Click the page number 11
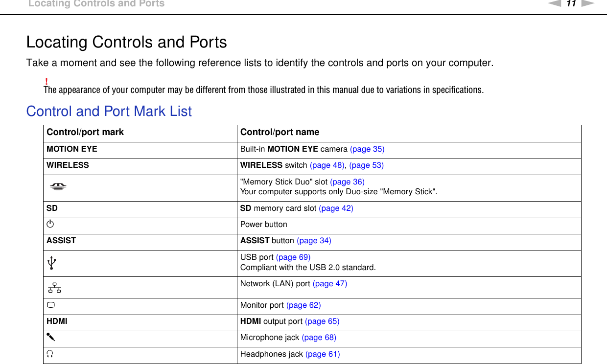Viewport: 607px width, 364px height. click(571, 3)
